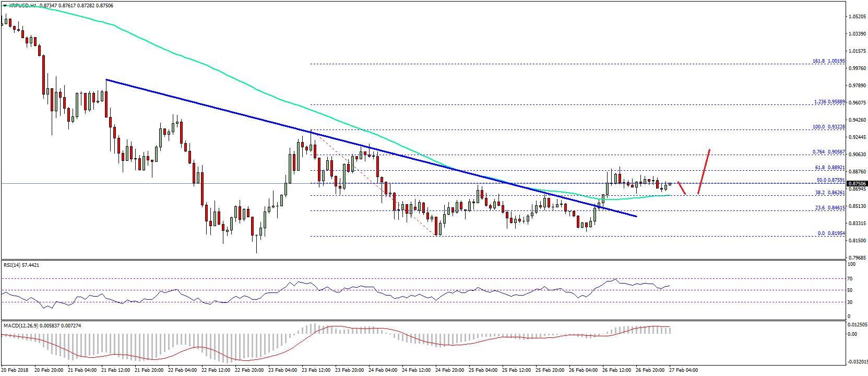Click the 0.94260 price axis value
The height and width of the screenshot is (376, 868).
[x=858, y=120]
